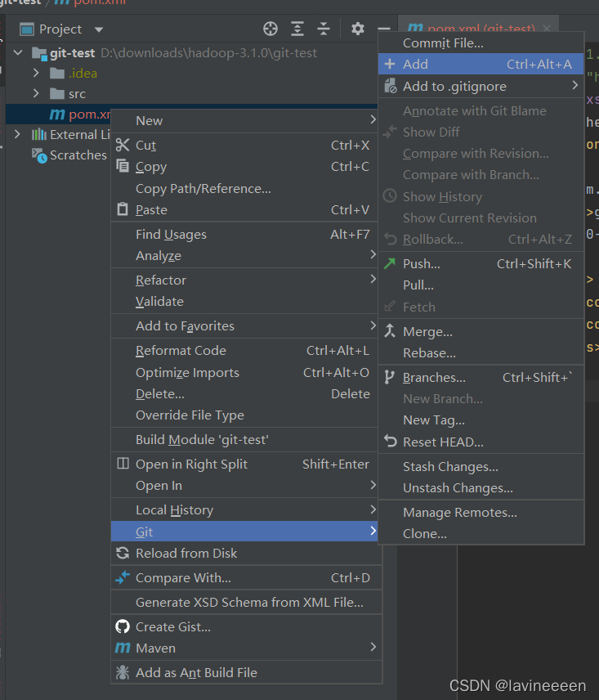Screen dimensions: 599x700
Task: Click Reset HEAD... in Git submenu
Action: coord(481,442)
